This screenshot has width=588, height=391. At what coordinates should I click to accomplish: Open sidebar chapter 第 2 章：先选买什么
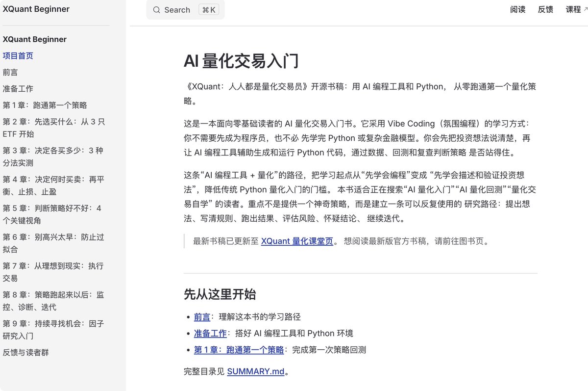click(x=54, y=128)
